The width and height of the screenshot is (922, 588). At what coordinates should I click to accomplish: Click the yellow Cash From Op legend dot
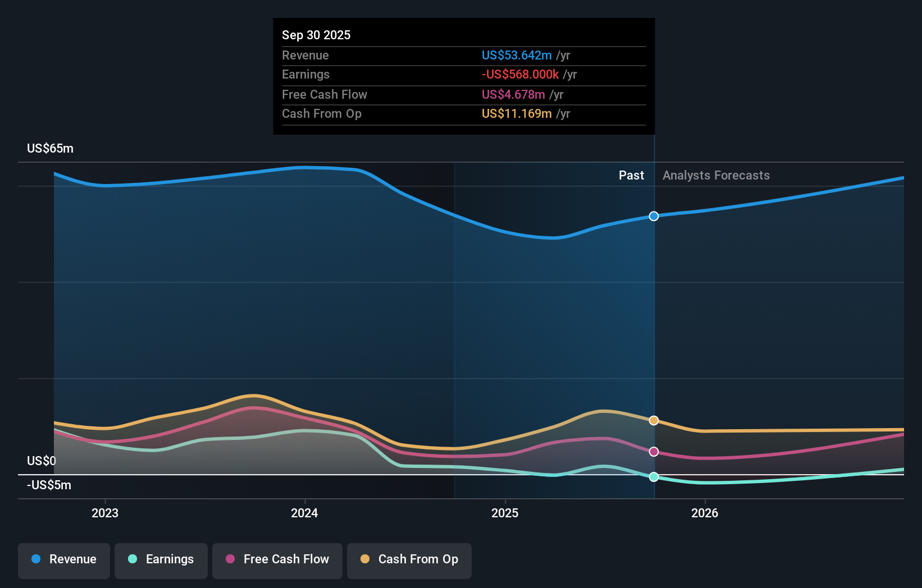tap(366, 559)
